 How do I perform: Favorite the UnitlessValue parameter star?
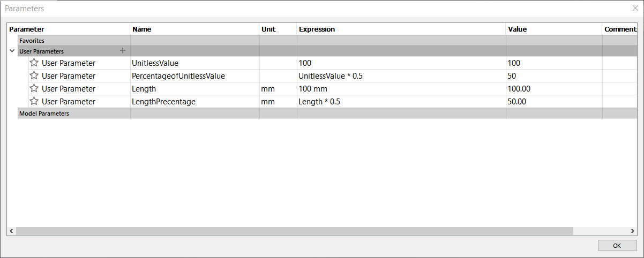[x=34, y=63]
